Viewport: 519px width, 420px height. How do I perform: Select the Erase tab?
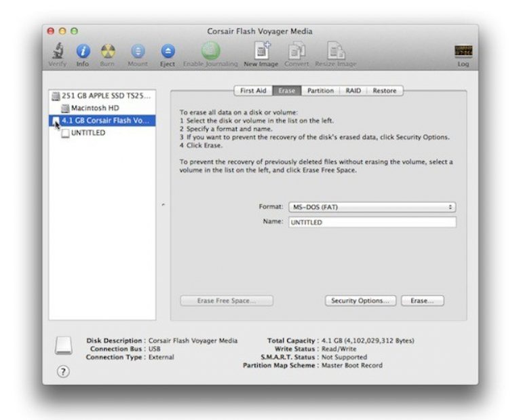(287, 91)
